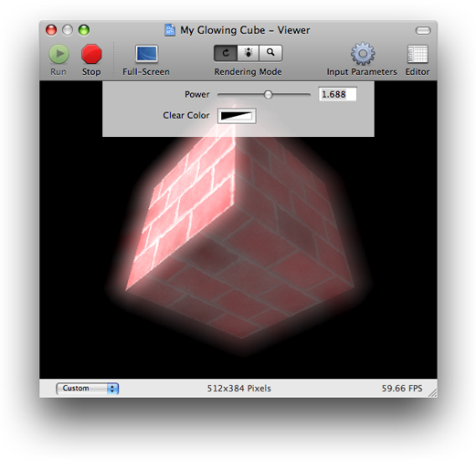This screenshot has width=476, height=460.
Task: Stop the composition with the red Stop button
Action: [91, 54]
